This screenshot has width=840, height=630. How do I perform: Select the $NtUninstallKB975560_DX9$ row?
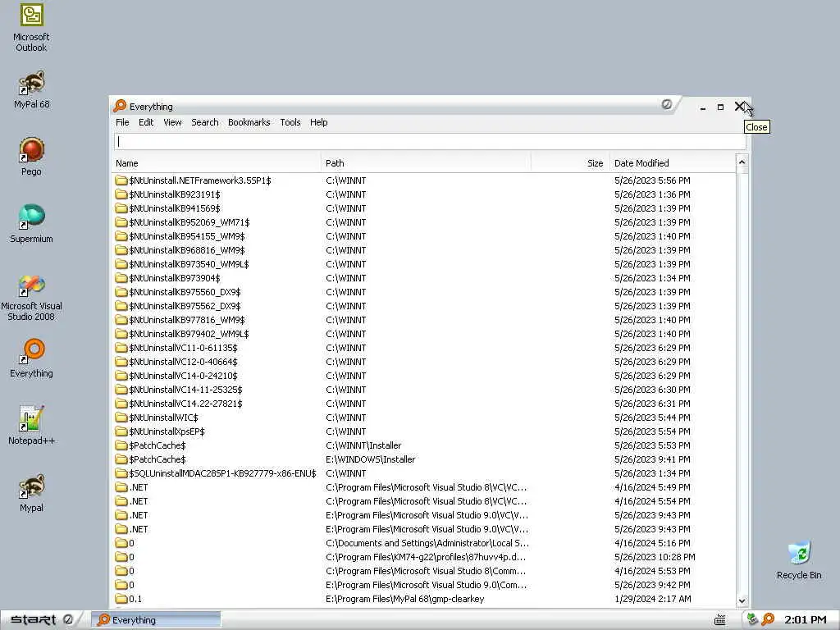click(424, 292)
